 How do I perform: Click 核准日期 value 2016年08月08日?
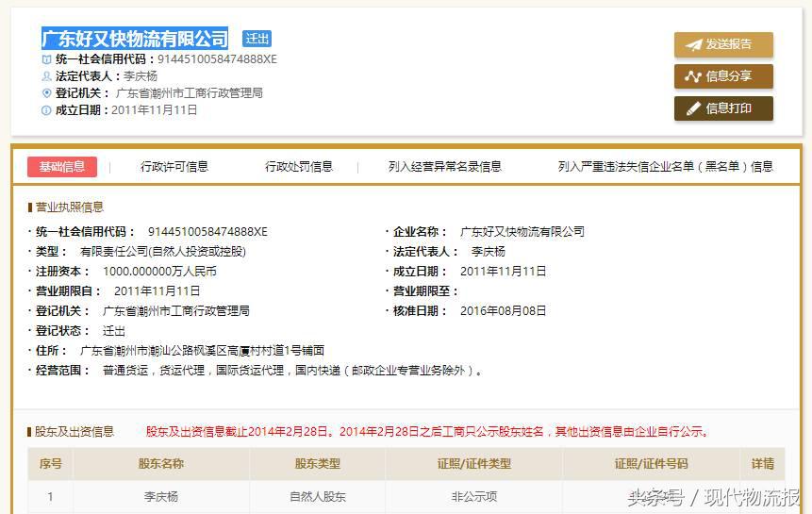click(x=503, y=311)
